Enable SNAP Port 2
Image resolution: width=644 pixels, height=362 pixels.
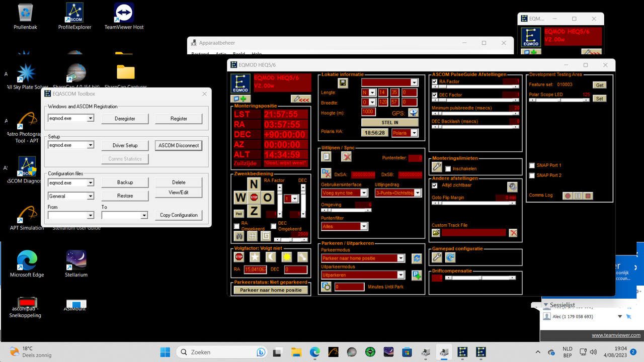532,175
